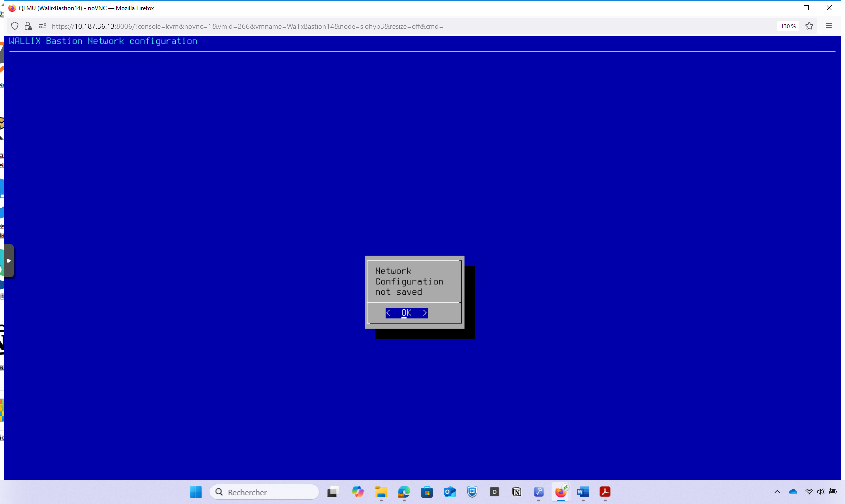The image size is (845, 504).
Task: Open site permissions icon in address bar
Action: pos(43,26)
